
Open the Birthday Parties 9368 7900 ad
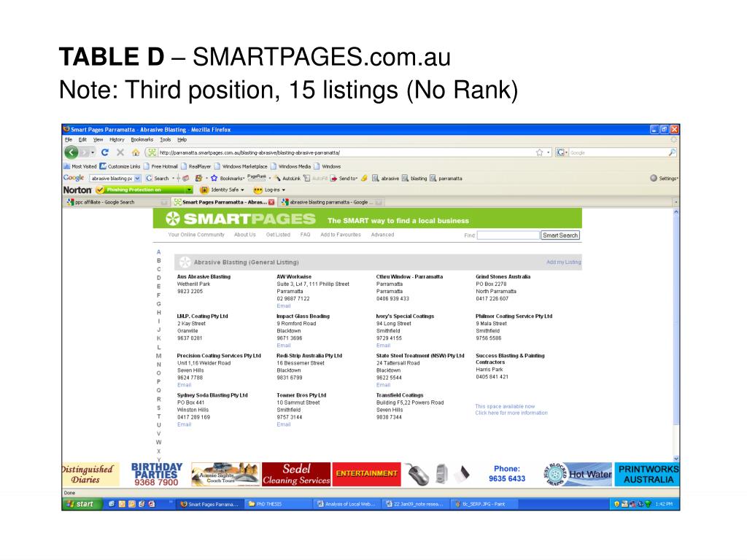[156, 474]
